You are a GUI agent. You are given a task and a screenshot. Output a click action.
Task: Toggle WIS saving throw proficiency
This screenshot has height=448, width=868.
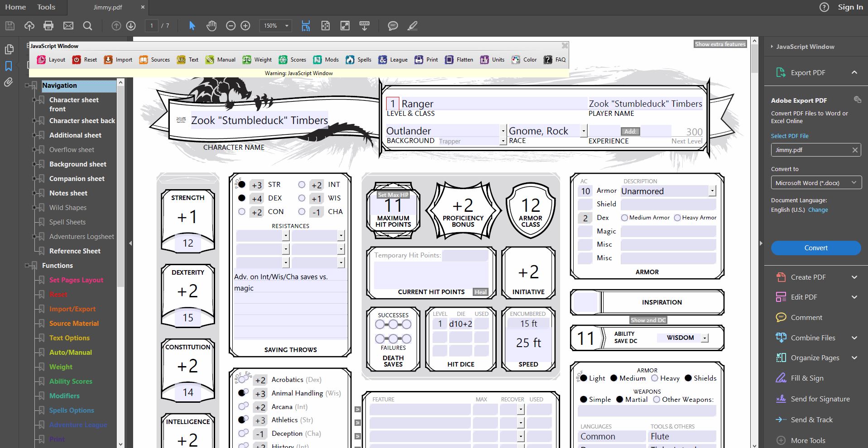[302, 198]
